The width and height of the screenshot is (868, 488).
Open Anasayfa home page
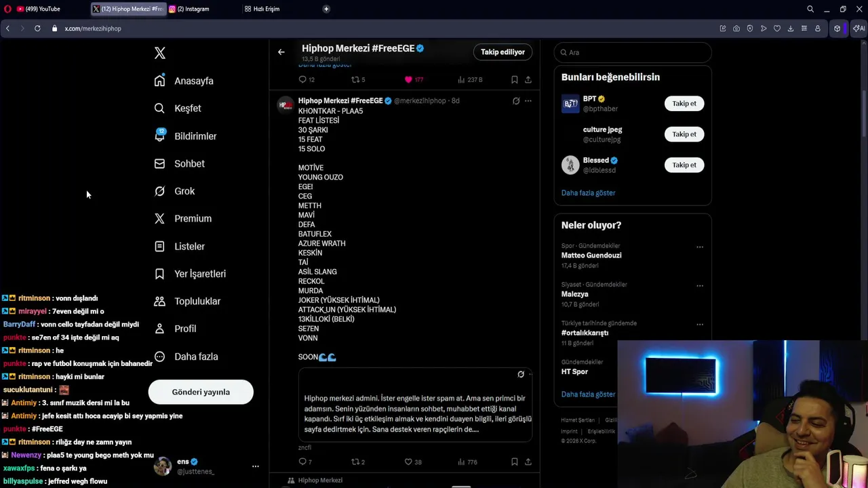click(184, 81)
